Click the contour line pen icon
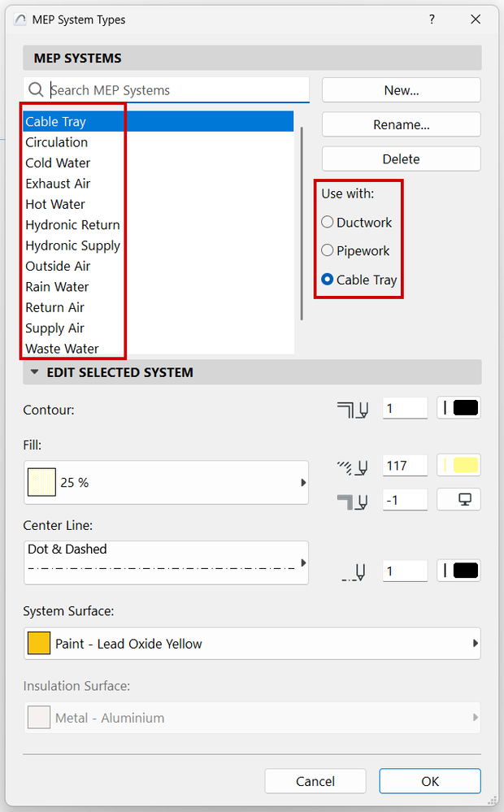Screen dimensions: 504x812 (353, 409)
